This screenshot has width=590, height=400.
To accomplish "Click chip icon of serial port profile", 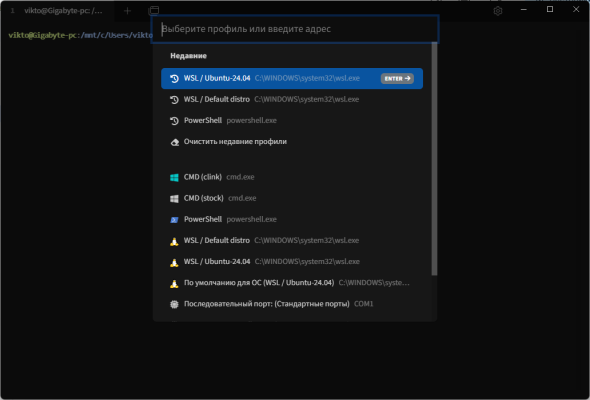I will [x=174, y=304].
